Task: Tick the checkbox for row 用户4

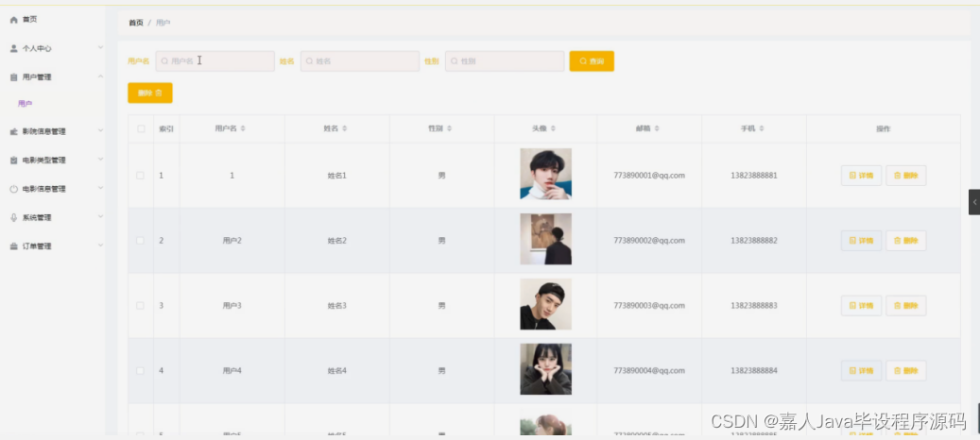Action: [141, 371]
